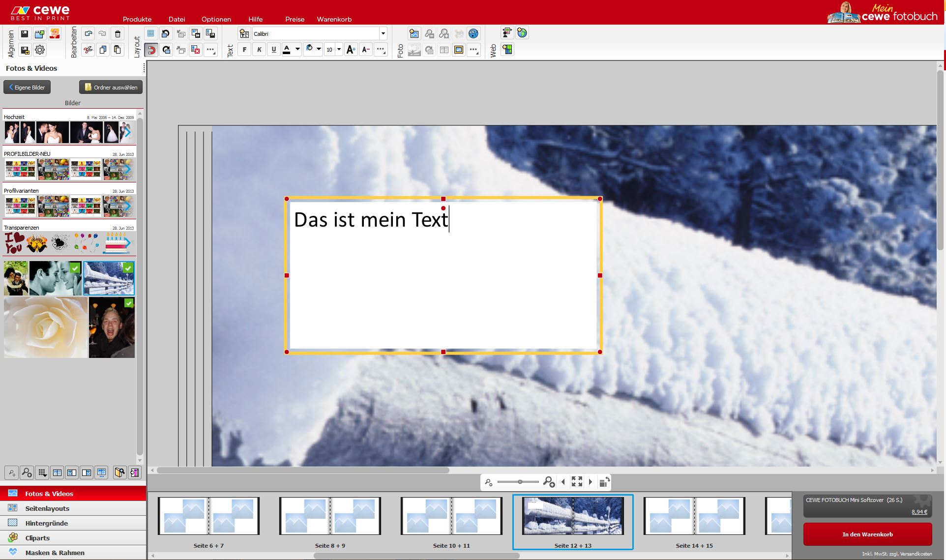Click the save project icon
Image resolution: width=946 pixels, height=560 pixels.
[x=25, y=34]
